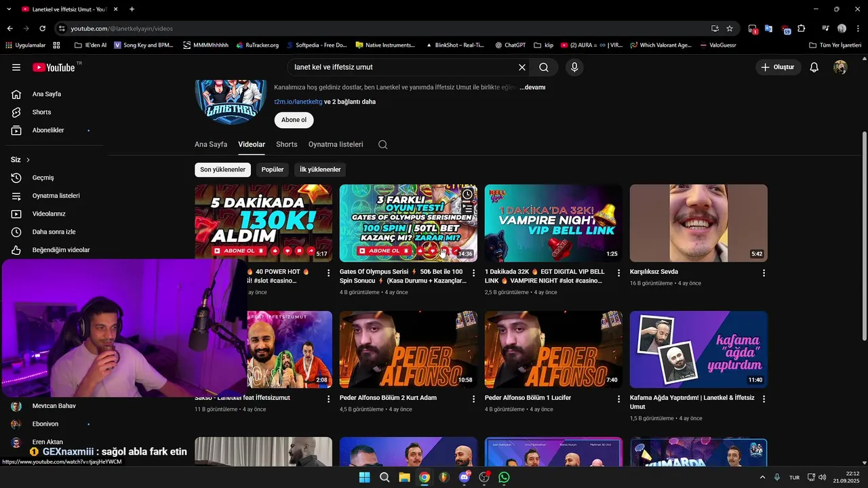Clear the search box with the X icon

(522, 67)
